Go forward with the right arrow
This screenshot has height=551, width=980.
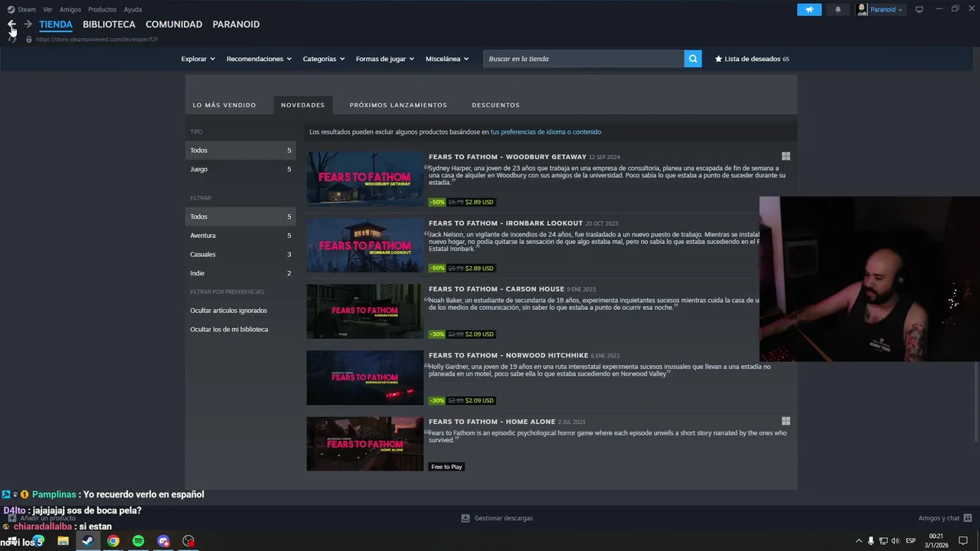tap(28, 24)
